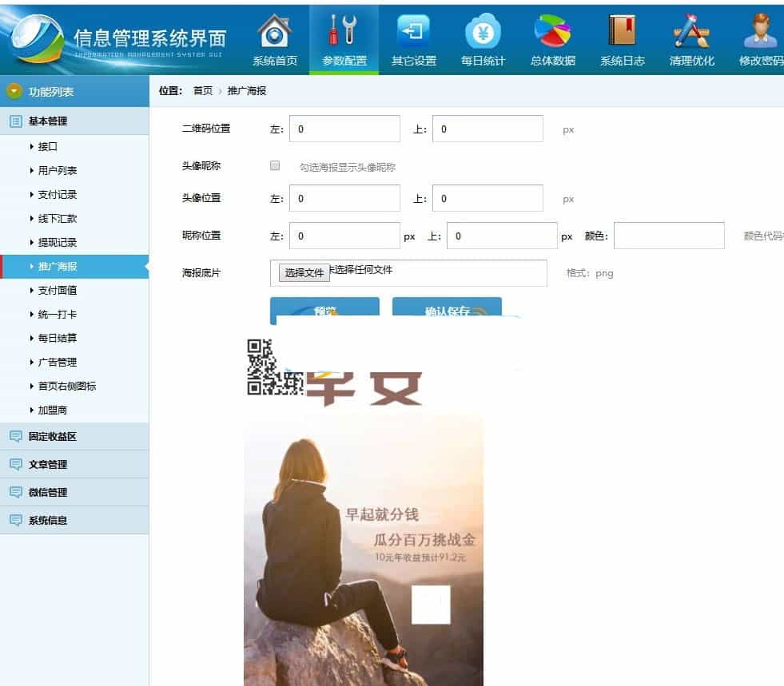Screen dimensions: 784x686
Task: Open the 总体数据 pie chart icon
Action: pos(552,31)
